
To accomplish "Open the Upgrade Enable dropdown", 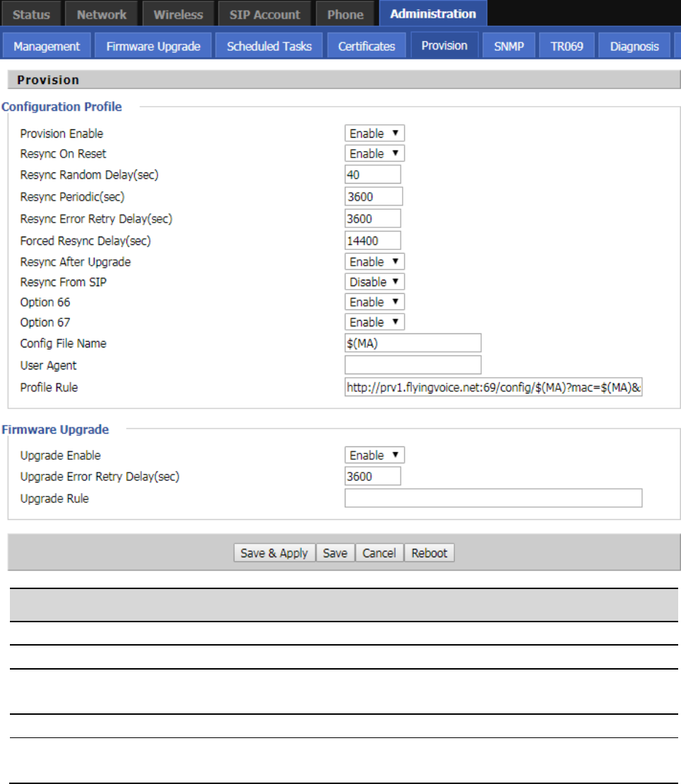I will coord(374,456).
